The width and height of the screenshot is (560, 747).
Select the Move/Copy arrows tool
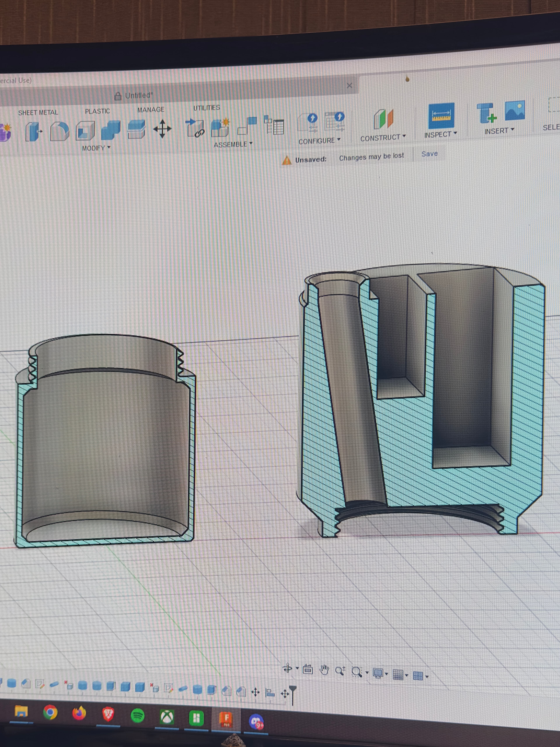pos(162,129)
